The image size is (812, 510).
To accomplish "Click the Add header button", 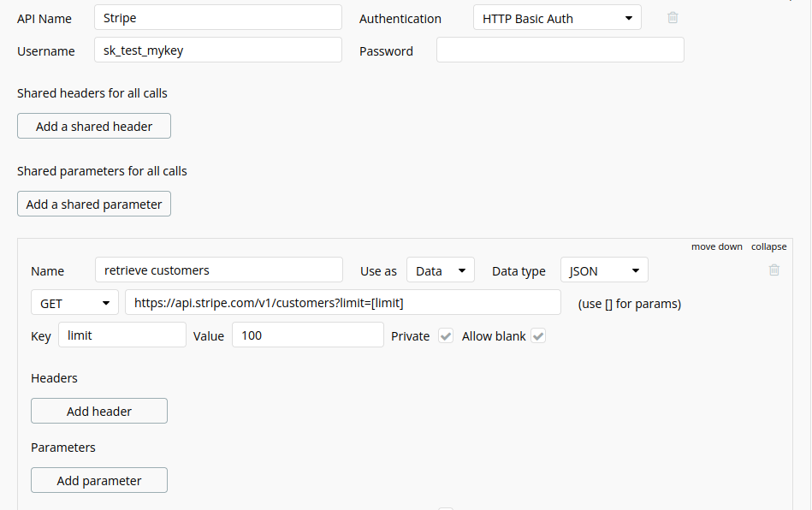I will point(99,411).
